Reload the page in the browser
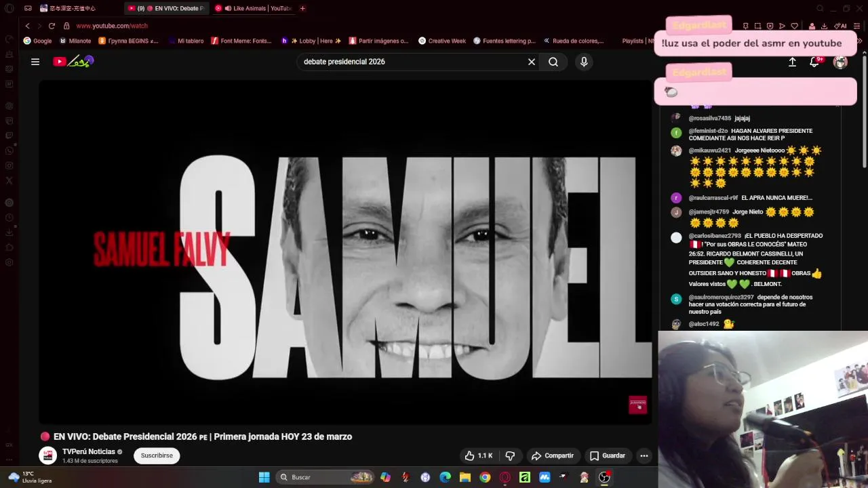 (52, 26)
